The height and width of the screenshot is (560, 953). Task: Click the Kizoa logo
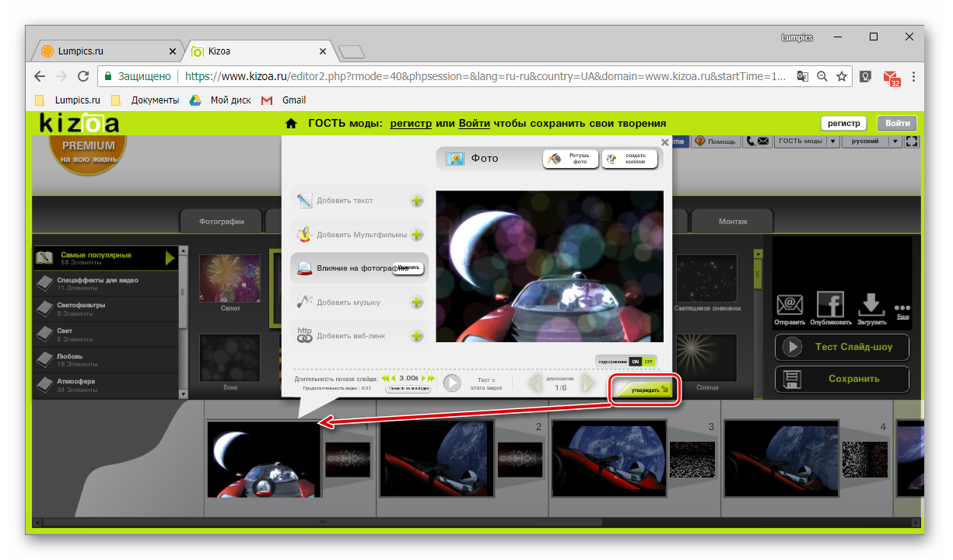pos(79,123)
